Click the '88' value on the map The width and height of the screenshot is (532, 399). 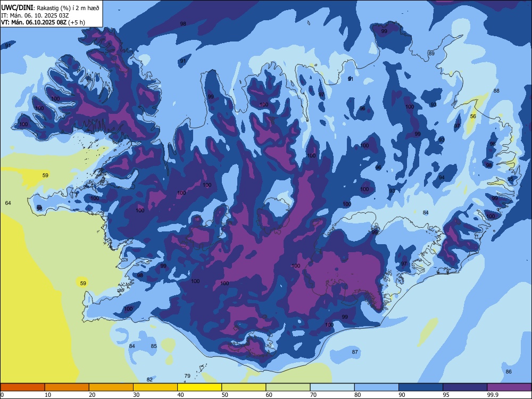pos(496,90)
